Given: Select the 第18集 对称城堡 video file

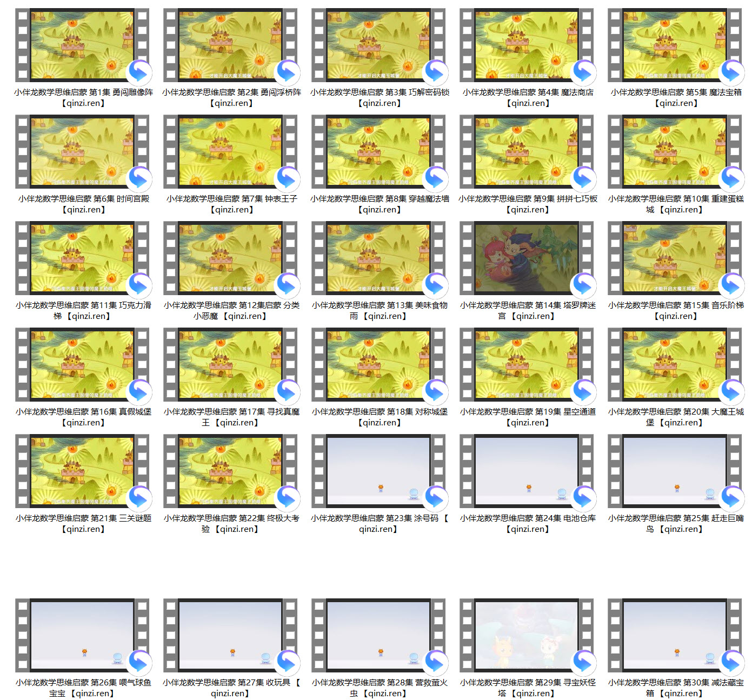Looking at the screenshot, I should (x=378, y=365).
